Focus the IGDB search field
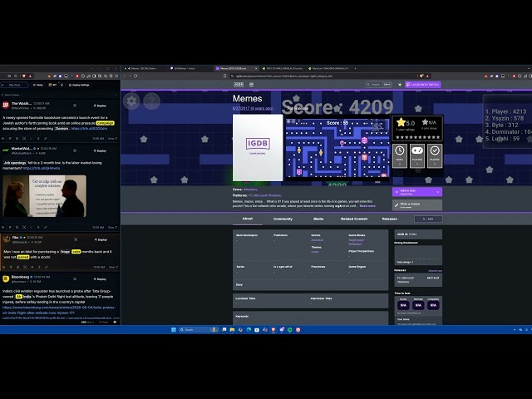 point(379,85)
